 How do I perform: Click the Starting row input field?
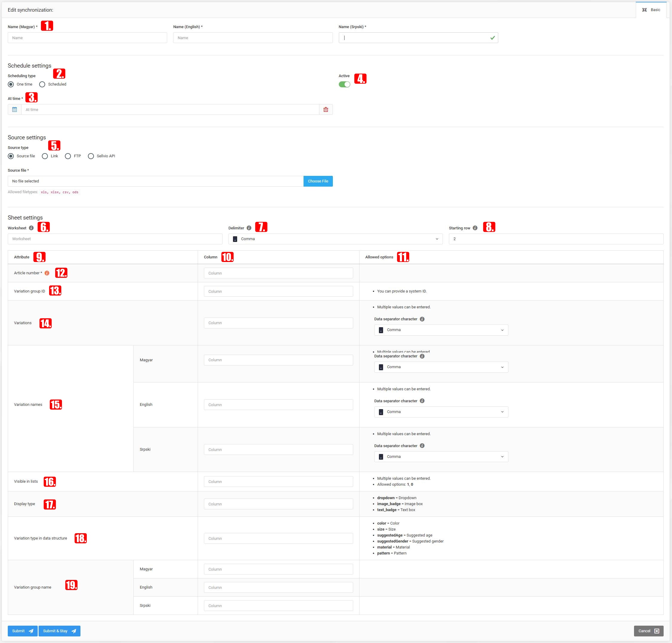pyautogui.click(x=556, y=239)
